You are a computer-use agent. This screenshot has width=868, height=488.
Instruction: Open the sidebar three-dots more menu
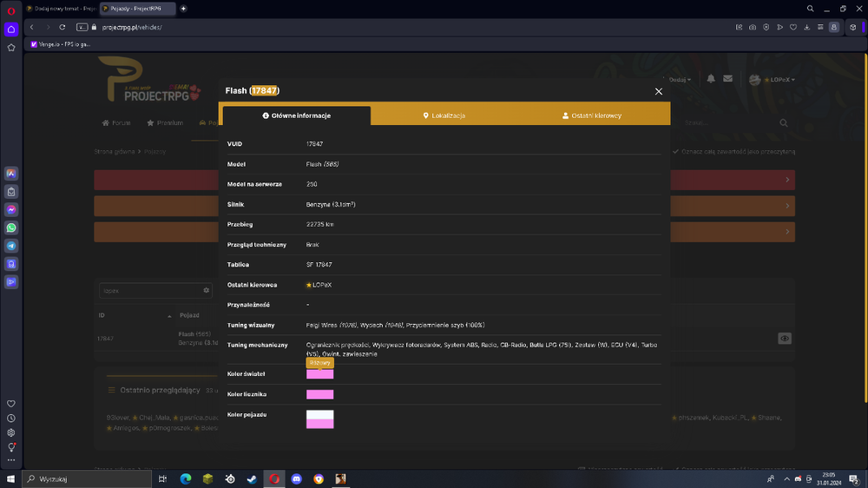click(x=11, y=460)
